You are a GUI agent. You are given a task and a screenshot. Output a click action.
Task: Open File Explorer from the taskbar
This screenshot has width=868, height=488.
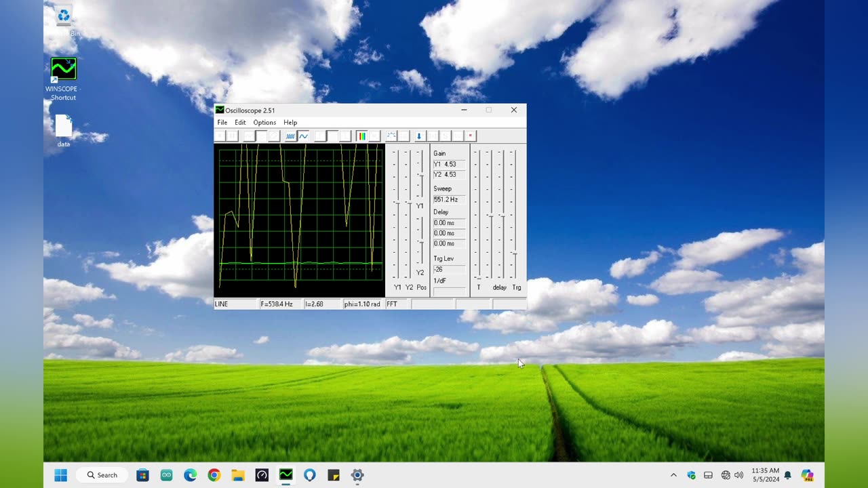(238, 475)
